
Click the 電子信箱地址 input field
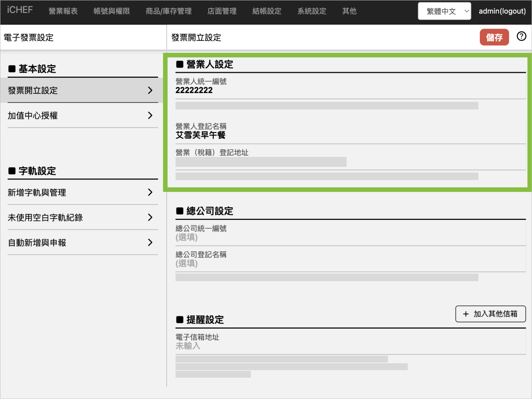coord(188,346)
